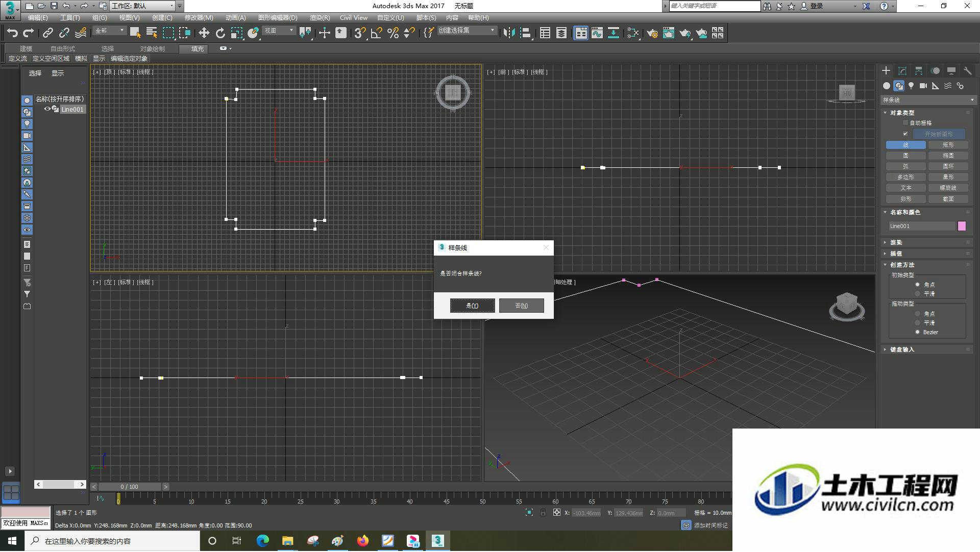Click the pink object color swatch
This screenshot has height=552, width=980.
(962, 227)
